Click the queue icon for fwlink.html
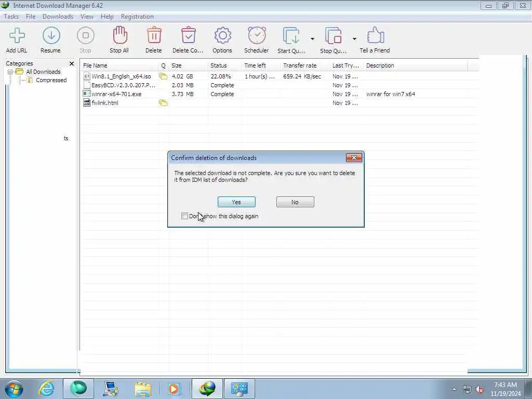 pos(163,103)
